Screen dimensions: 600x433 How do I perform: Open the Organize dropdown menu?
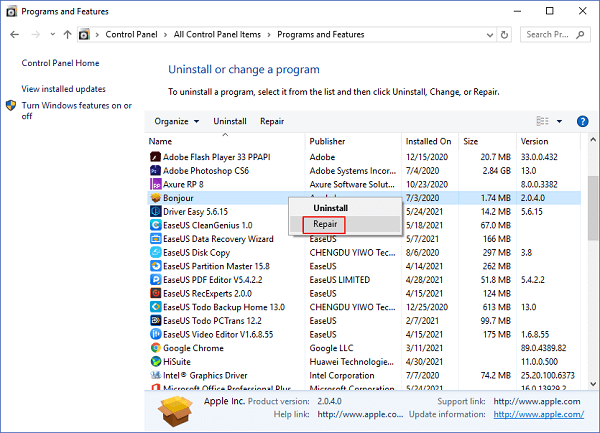175,122
